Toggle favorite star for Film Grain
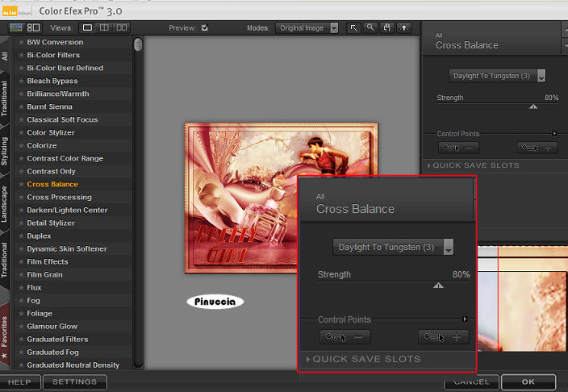The height and width of the screenshot is (392, 568). [21, 274]
